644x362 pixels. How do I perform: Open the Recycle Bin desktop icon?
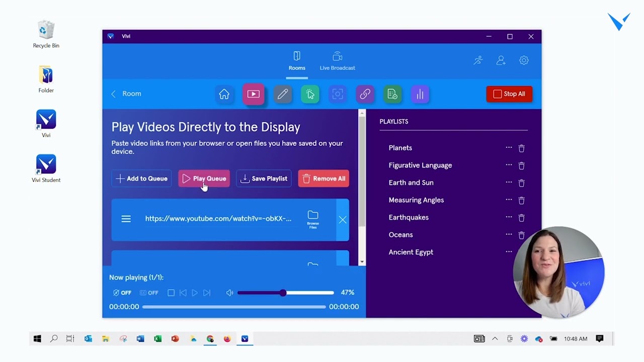tap(46, 34)
